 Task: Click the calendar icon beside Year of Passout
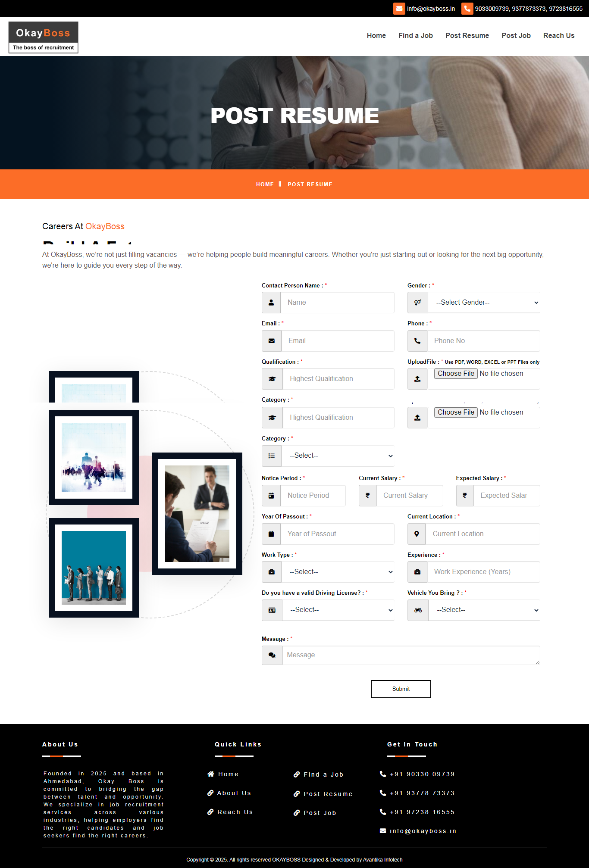click(x=271, y=534)
